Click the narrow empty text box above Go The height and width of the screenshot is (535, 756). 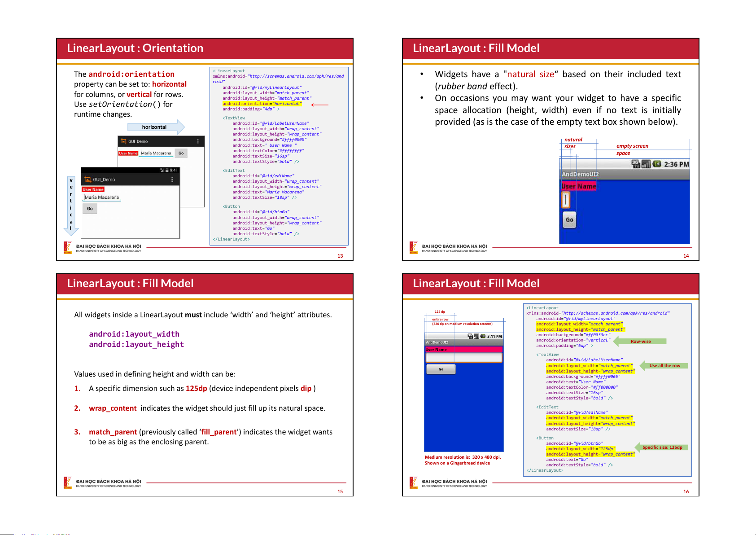[566, 200]
